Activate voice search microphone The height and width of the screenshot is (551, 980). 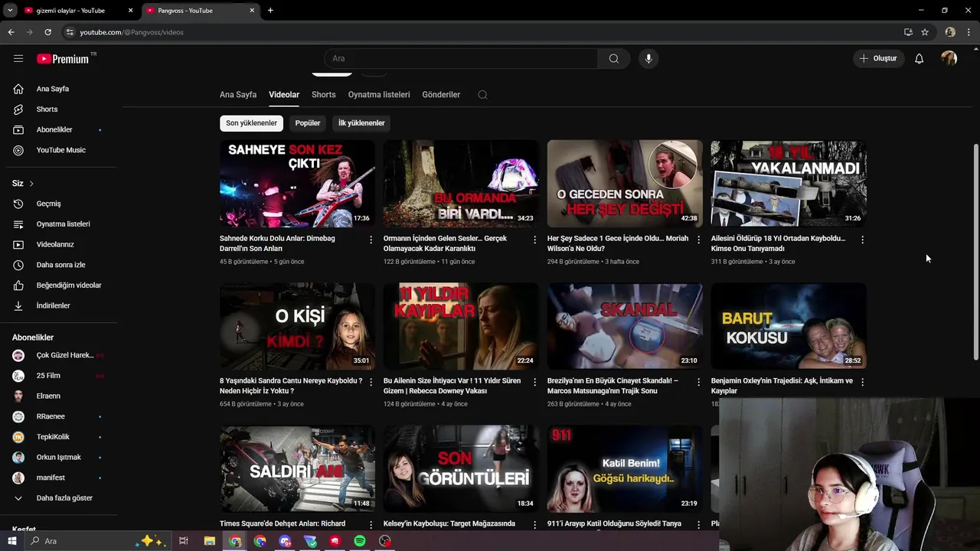(648, 58)
